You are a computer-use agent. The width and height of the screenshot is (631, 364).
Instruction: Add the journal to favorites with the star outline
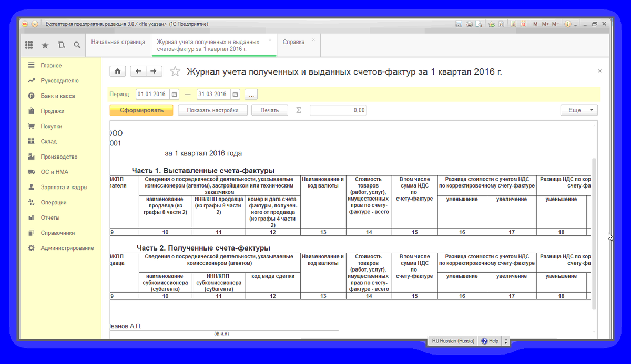pyautogui.click(x=175, y=71)
